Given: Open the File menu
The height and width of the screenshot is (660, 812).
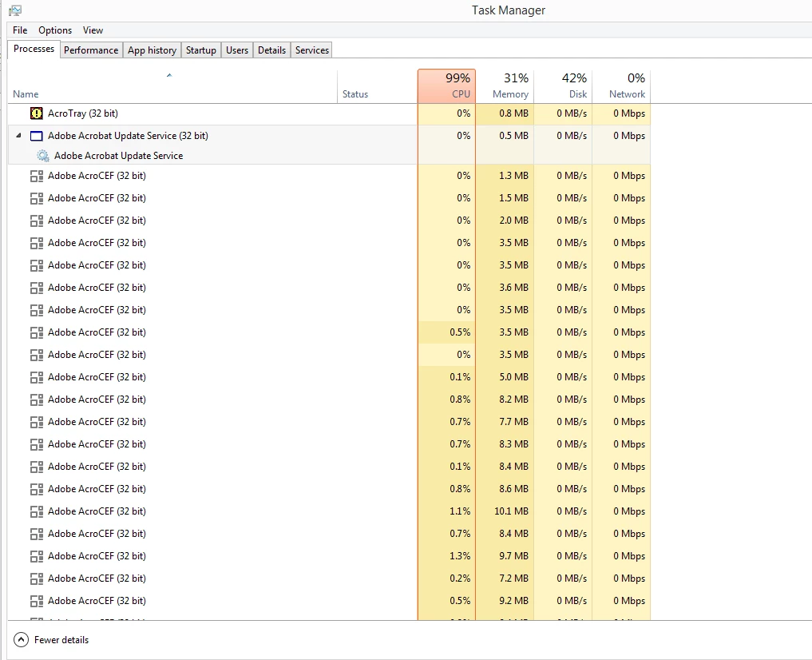Looking at the screenshot, I should click(20, 30).
